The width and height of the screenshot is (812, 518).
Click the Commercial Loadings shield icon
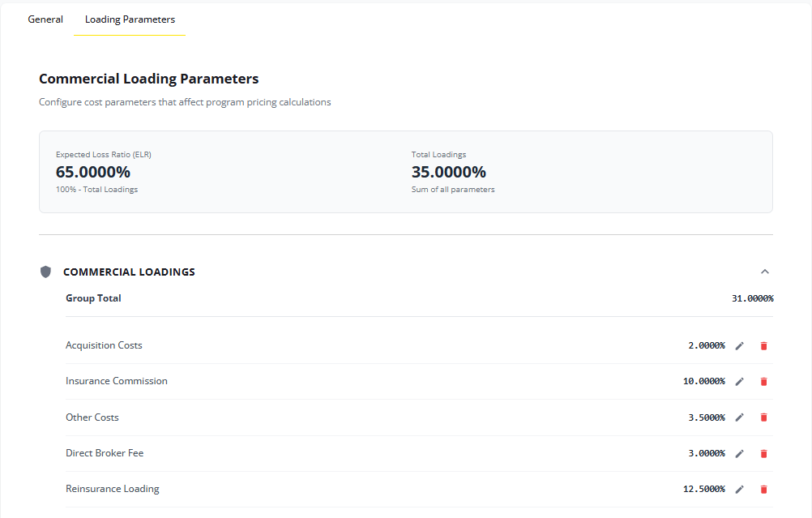coord(46,272)
